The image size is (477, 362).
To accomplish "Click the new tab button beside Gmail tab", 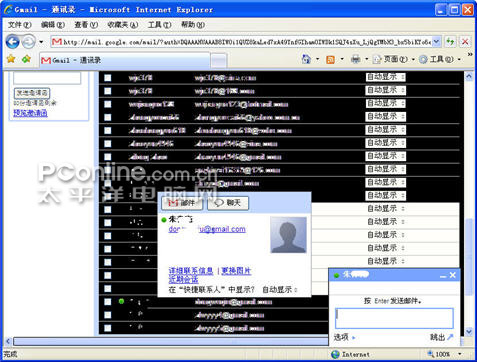I will click(x=219, y=61).
